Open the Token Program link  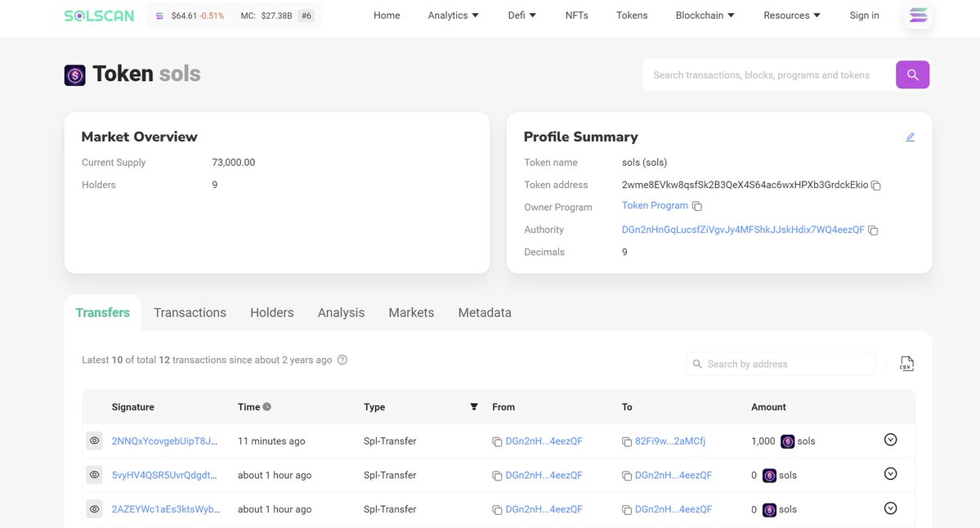(655, 206)
